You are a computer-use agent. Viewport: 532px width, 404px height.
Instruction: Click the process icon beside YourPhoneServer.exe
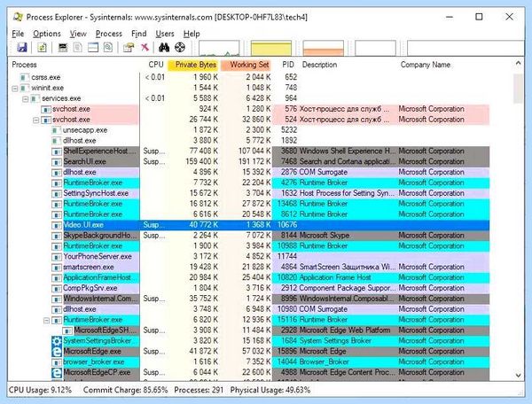(x=57, y=257)
